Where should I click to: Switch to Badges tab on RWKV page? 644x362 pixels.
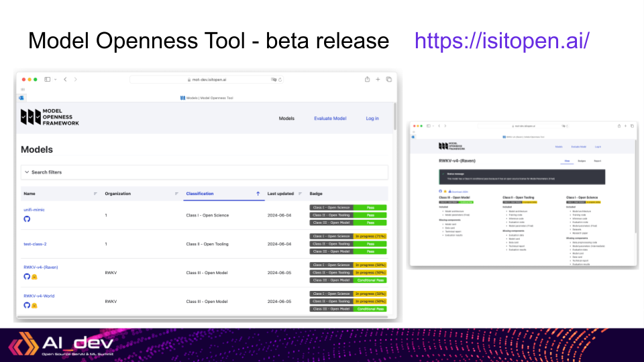pyautogui.click(x=582, y=161)
